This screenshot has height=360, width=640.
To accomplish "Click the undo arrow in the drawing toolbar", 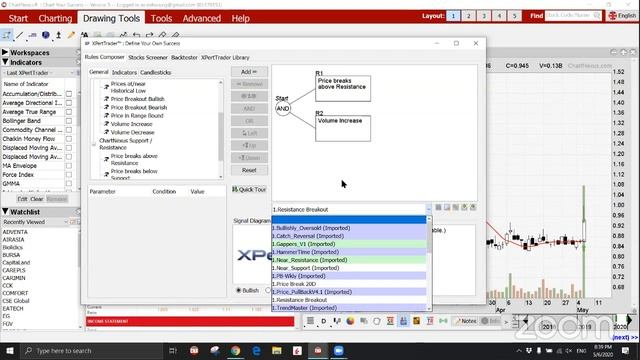I will [x=137, y=36].
